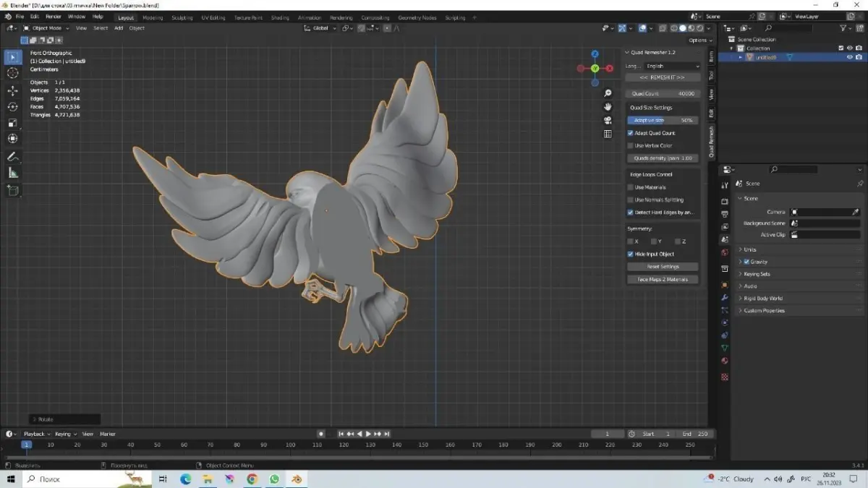Screen dimensions: 868x488
Task: Click the zoom view magnifier icon
Action: [608, 93]
